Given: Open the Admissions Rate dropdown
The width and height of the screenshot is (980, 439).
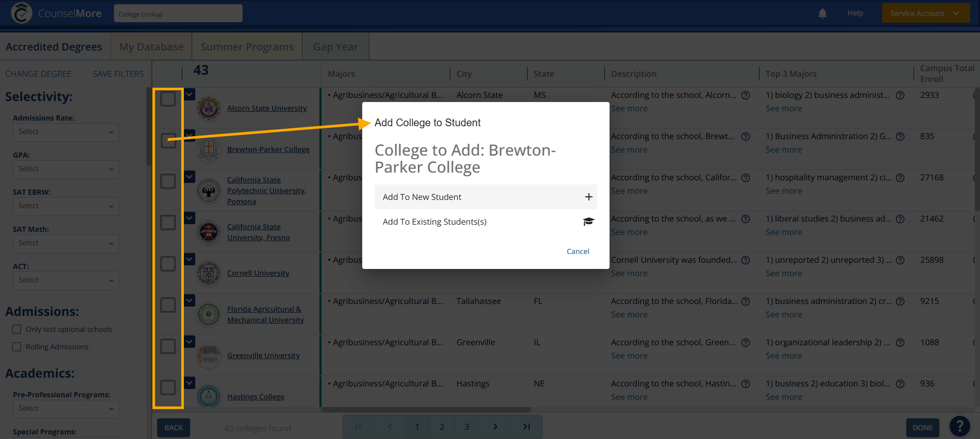Looking at the screenshot, I should [66, 132].
